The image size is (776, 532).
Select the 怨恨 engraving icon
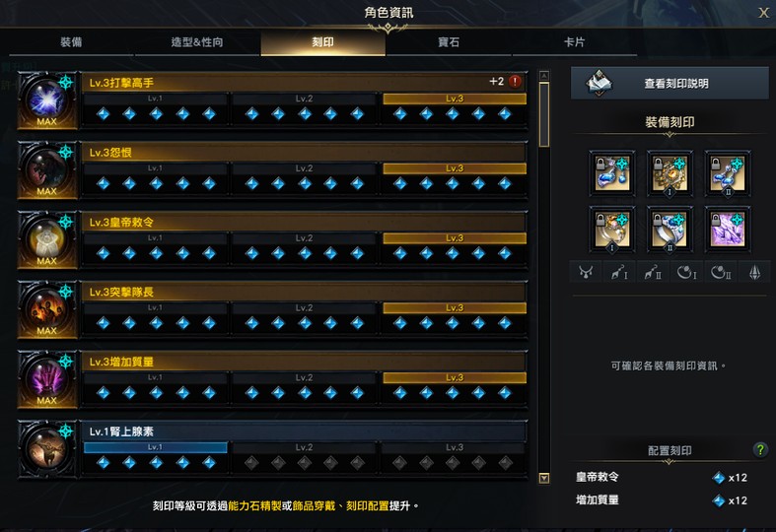pos(47,170)
